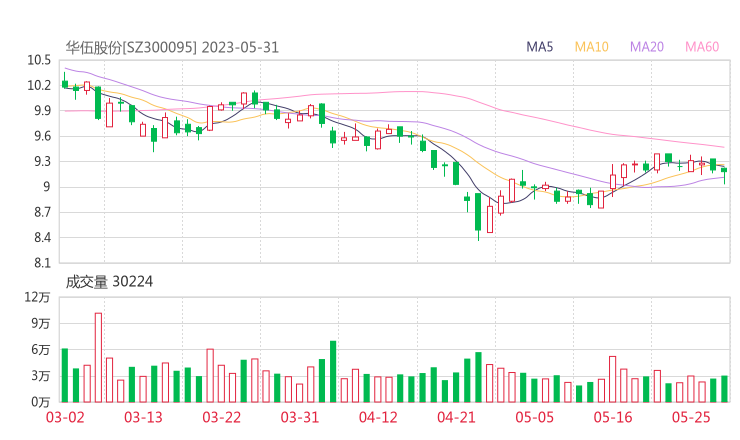Click the 10.2 price axis label
The height and width of the screenshot is (440, 740).
pos(39,86)
